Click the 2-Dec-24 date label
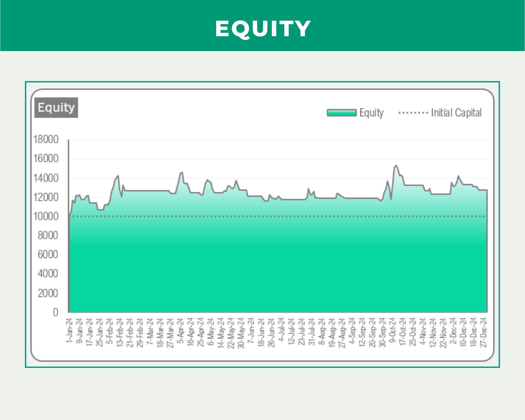The height and width of the screenshot is (420, 525). [453, 330]
